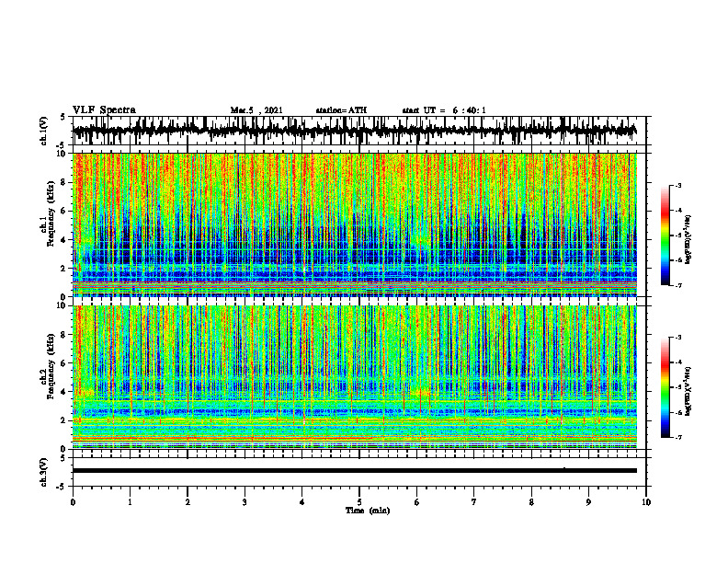The width and height of the screenshot is (728, 563).
Task: Click time axis tick label "6"
Action: point(417,502)
